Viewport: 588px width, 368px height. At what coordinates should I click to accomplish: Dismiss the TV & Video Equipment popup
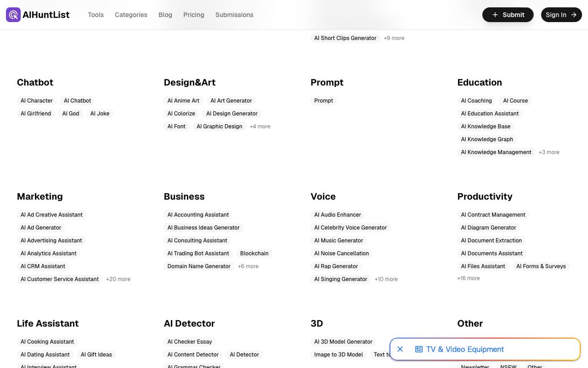click(x=400, y=350)
